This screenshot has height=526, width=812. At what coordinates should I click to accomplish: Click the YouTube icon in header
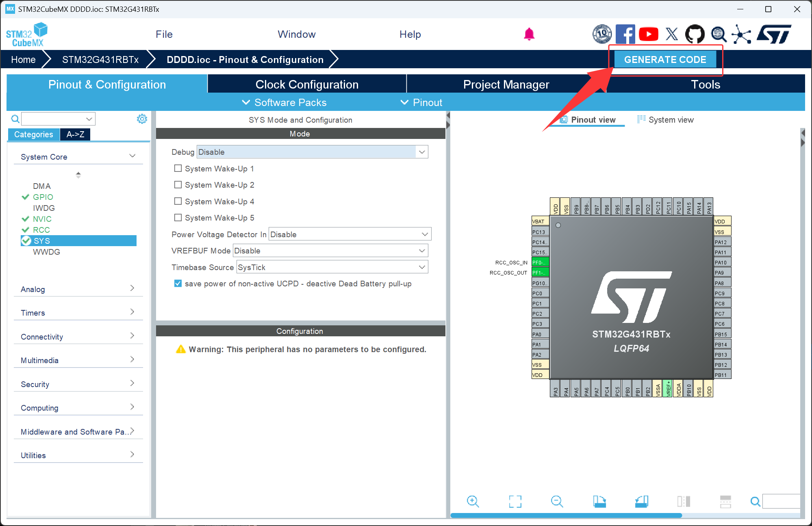648,34
